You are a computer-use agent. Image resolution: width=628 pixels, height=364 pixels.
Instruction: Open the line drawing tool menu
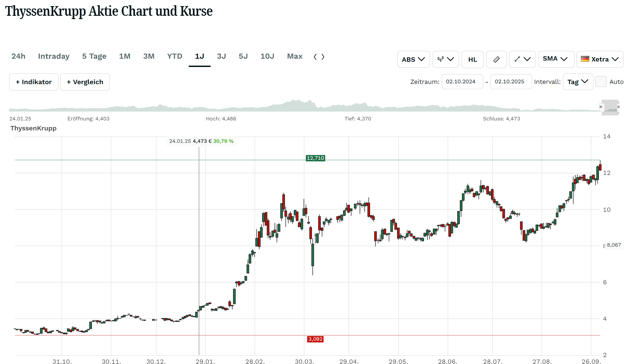[x=522, y=59]
